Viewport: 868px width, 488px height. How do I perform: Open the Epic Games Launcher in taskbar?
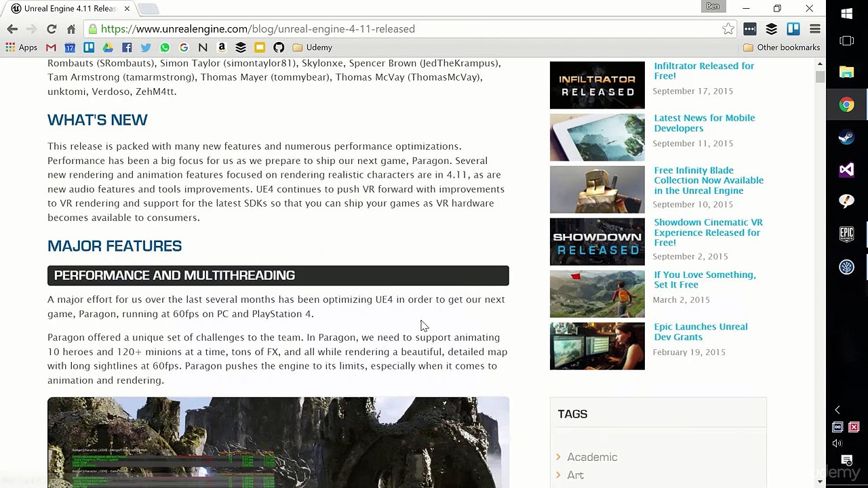pos(846,235)
